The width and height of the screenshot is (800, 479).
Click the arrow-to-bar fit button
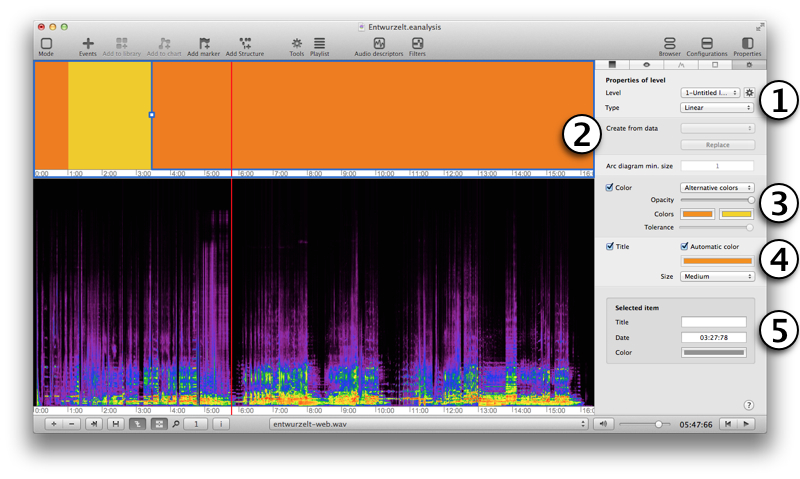94,424
